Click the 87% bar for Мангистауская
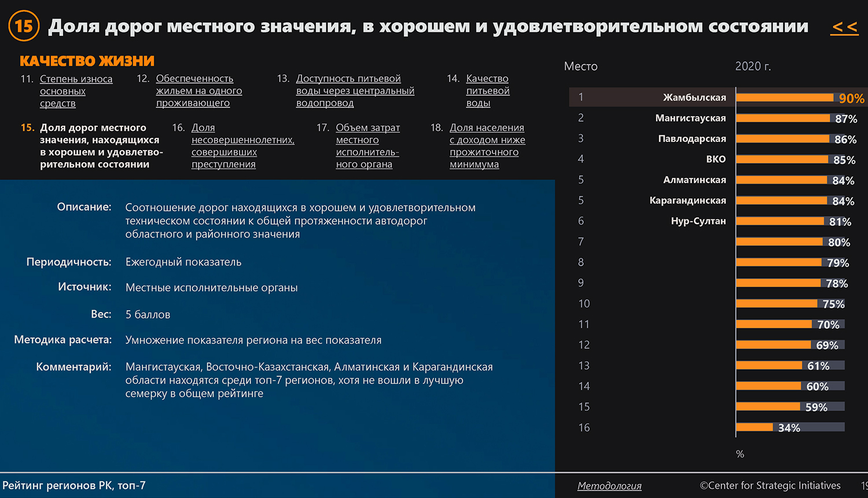Viewport: 868px width, 498px height. coord(783,118)
